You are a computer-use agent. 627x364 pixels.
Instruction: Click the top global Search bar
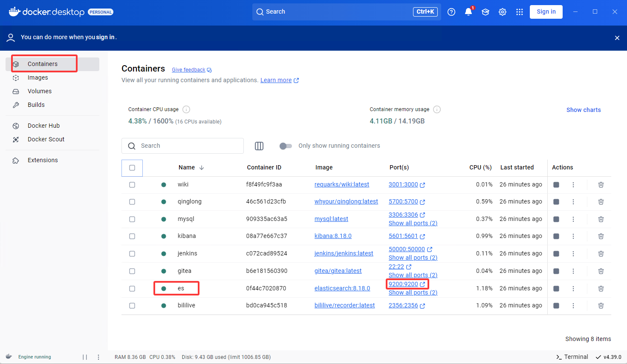347,12
